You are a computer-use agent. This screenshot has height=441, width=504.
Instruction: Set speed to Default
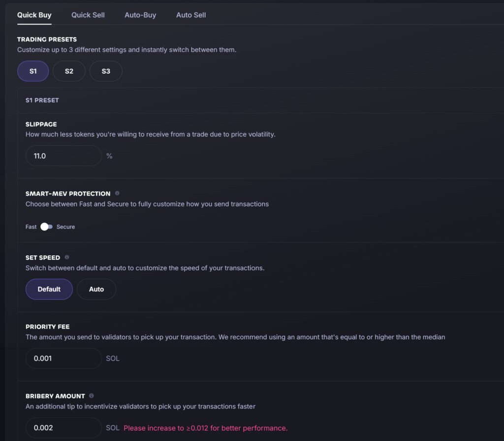click(x=49, y=289)
